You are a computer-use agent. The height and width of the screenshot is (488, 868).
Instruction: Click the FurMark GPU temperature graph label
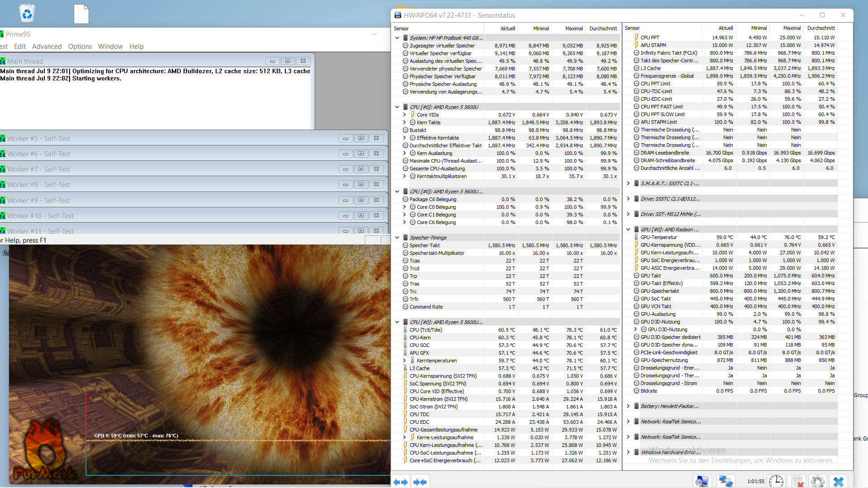136,436
